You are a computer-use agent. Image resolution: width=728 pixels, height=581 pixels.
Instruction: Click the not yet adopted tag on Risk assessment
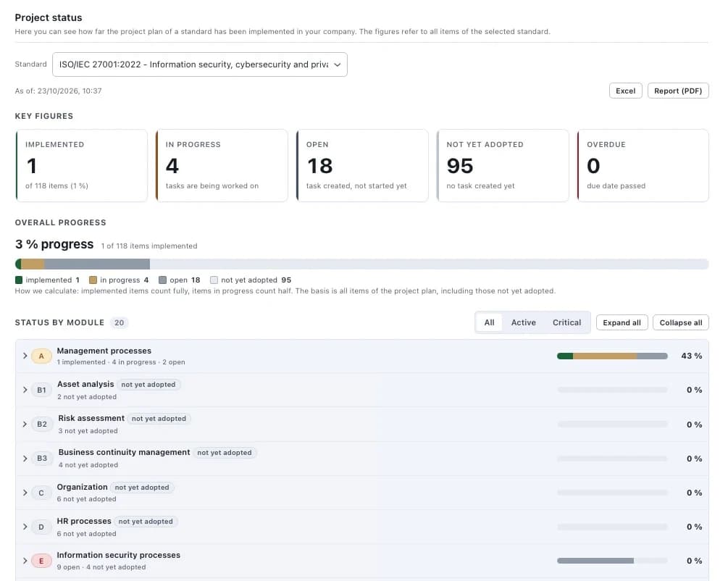point(159,419)
